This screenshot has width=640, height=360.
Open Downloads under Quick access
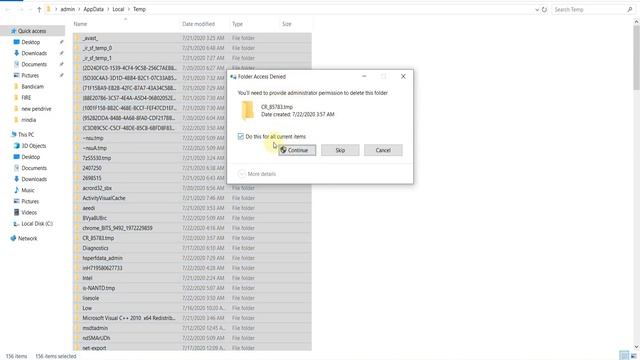(x=34, y=53)
